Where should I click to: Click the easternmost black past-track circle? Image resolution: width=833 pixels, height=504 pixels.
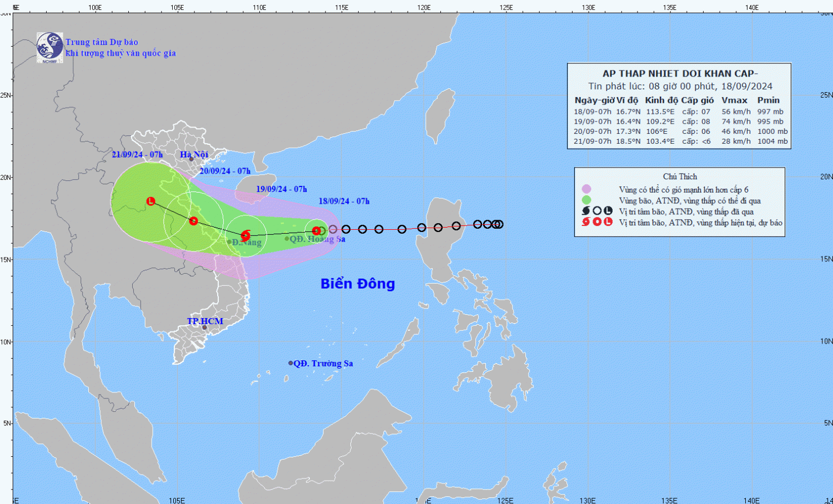coord(499,224)
